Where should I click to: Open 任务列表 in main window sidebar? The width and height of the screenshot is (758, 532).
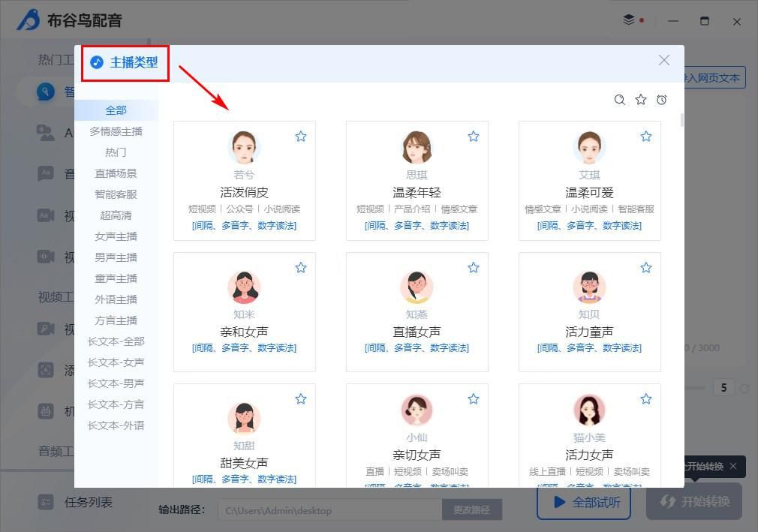[75, 502]
